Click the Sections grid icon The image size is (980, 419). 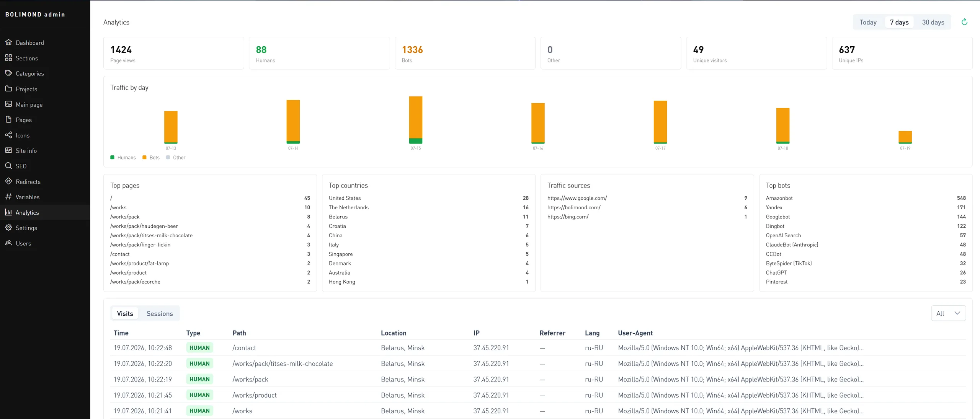(8, 58)
